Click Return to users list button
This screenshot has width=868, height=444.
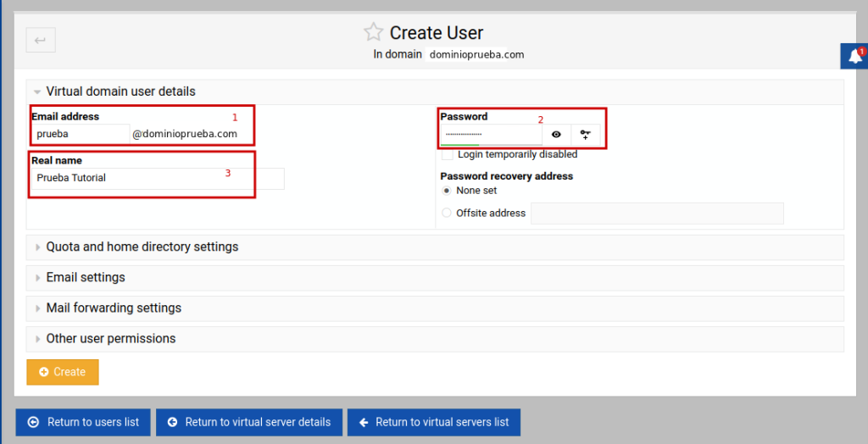click(x=83, y=422)
